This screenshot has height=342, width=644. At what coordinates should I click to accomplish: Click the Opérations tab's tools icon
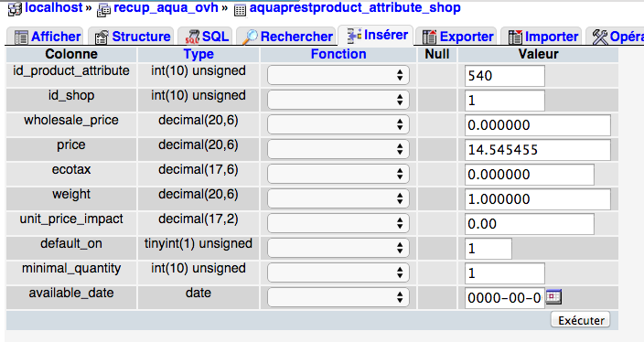tap(600, 37)
